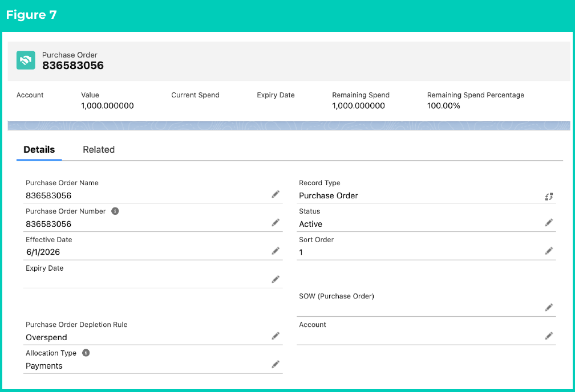Open the Related tab
The width and height of the screenshot is (575, 392).
(99, 149)
